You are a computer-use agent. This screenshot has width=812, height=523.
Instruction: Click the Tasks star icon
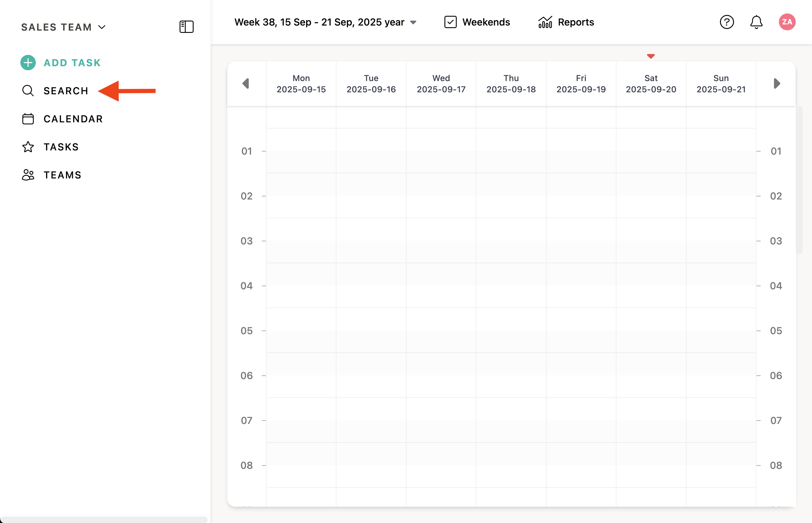pyautogui.click(x=28, y=147)
